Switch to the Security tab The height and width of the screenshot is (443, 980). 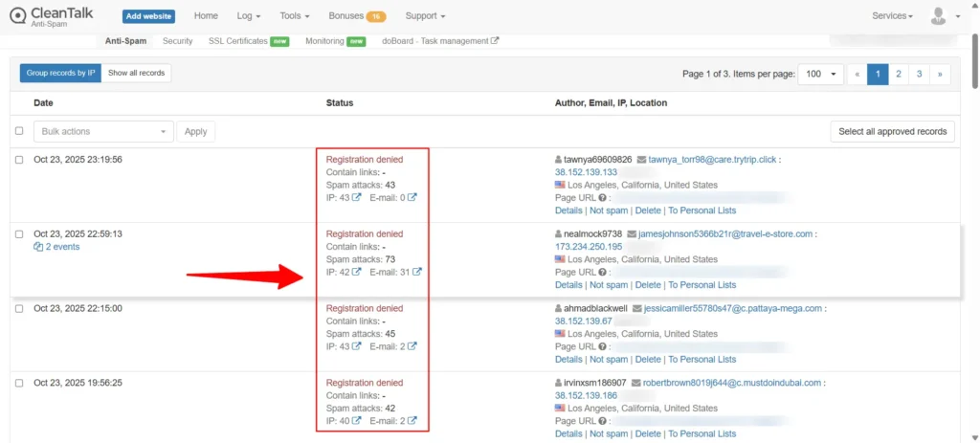click(x=177, y=41)
